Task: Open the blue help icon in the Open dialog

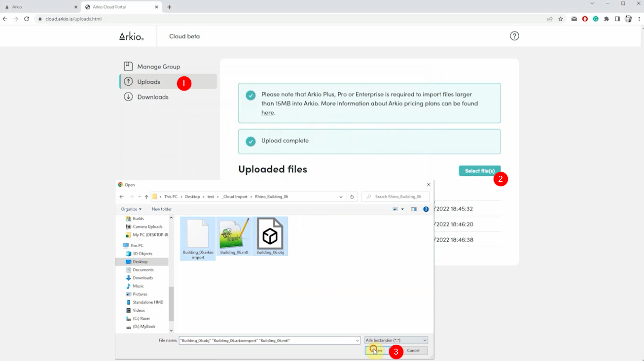Action: 426,209
